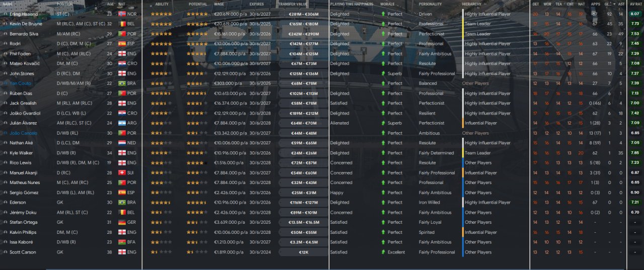Image resolution: width=644 pixels, height=270 pixels.
Task: Open the sort arrow on the Goals column
Action: point(613,4)
